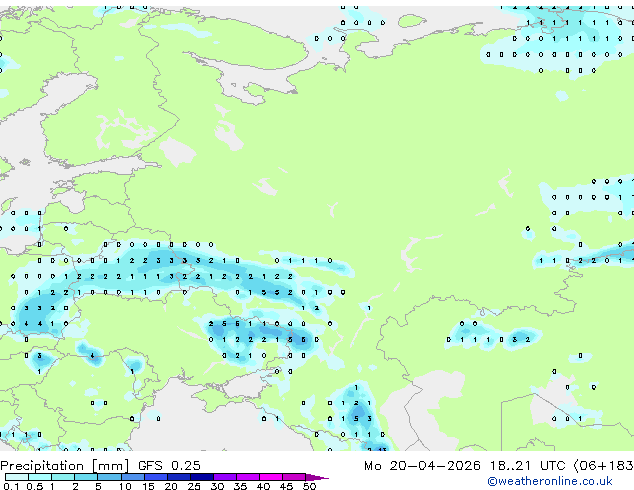Pick the legend swatch between 20 and 25
Screen dimensions: 634x490
pos(179,477)
